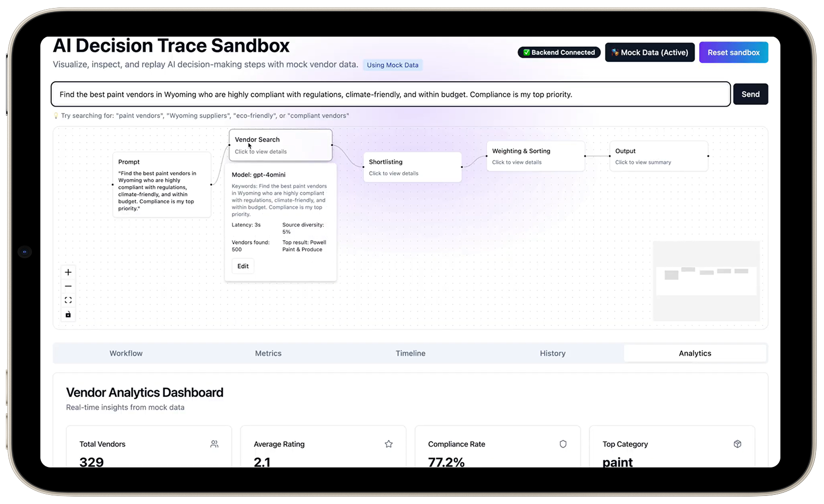Screen dimensions: 824x504
Task: Open the Timeline tab
Action: 411,353
